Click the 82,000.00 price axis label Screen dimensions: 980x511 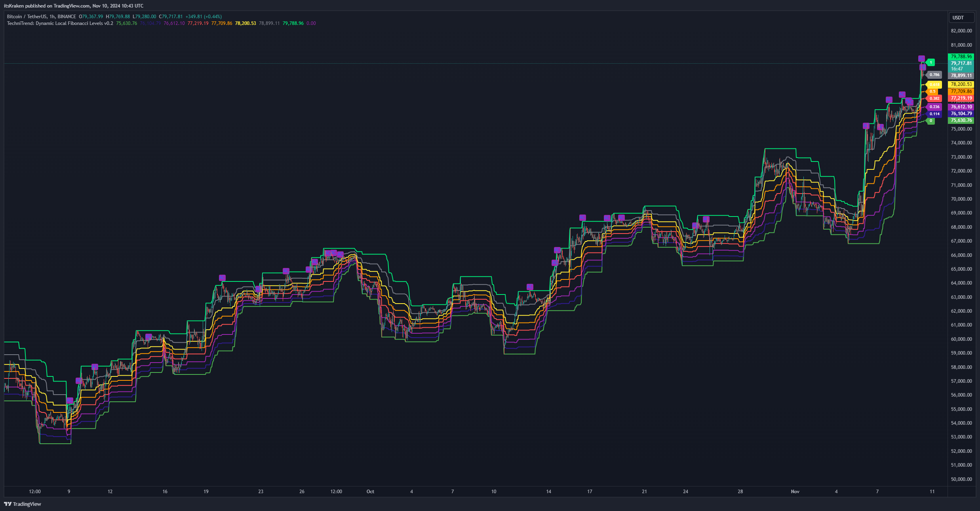point(961,31)
